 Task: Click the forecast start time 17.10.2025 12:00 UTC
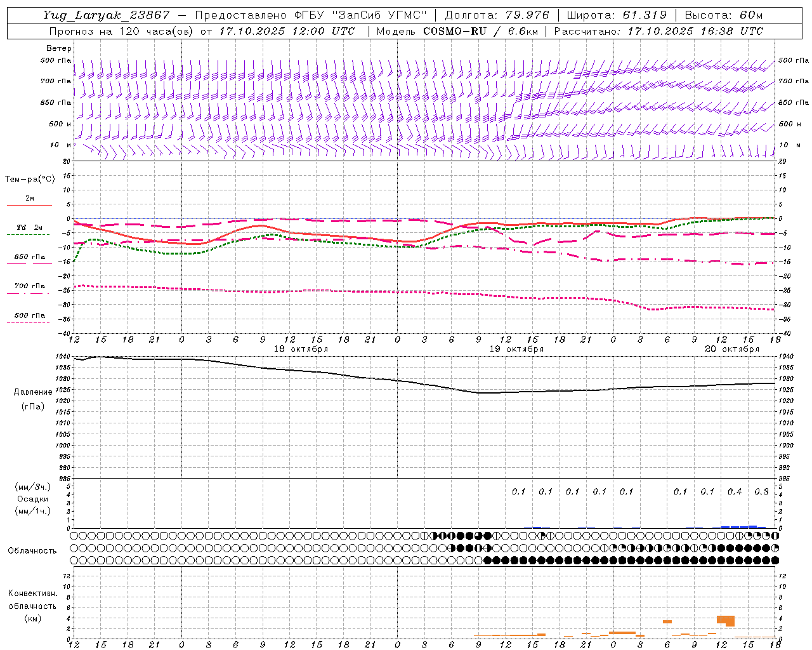[x=287, y=31]
